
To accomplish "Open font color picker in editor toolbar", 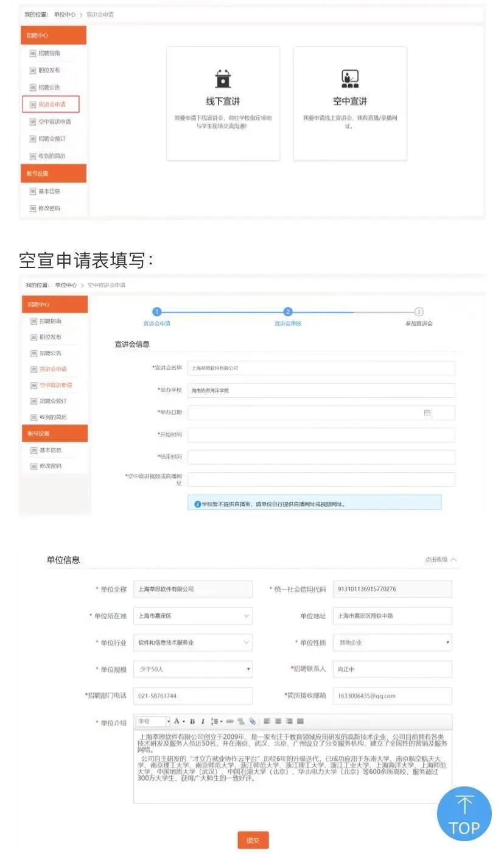I will 178,721.
